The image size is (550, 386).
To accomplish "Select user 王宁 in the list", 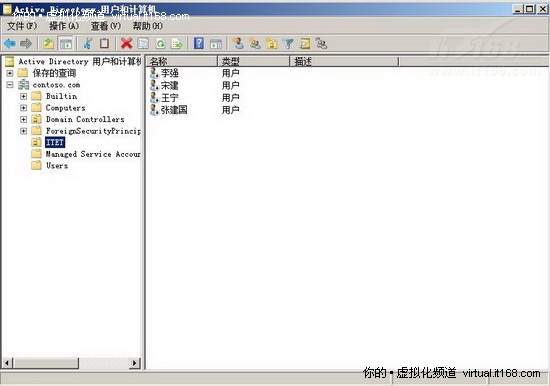I will click(x=170, y=98).
